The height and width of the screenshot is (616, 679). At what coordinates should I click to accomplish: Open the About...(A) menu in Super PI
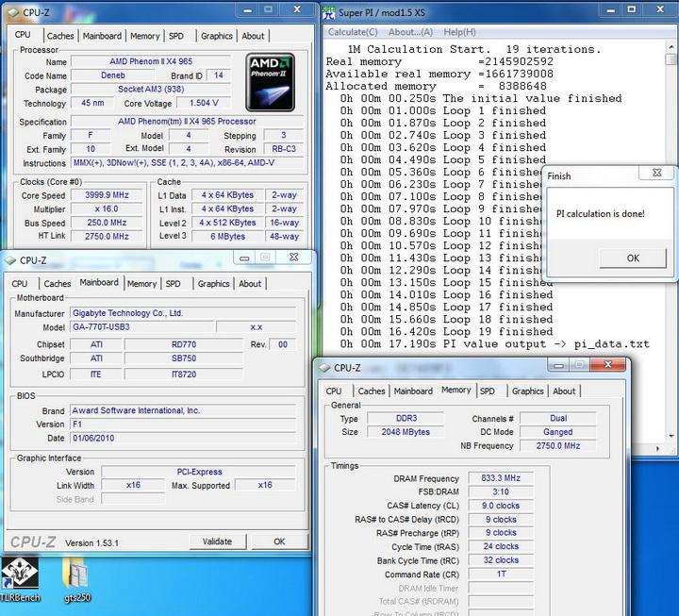pyautogui.click(x=410, y=32)
